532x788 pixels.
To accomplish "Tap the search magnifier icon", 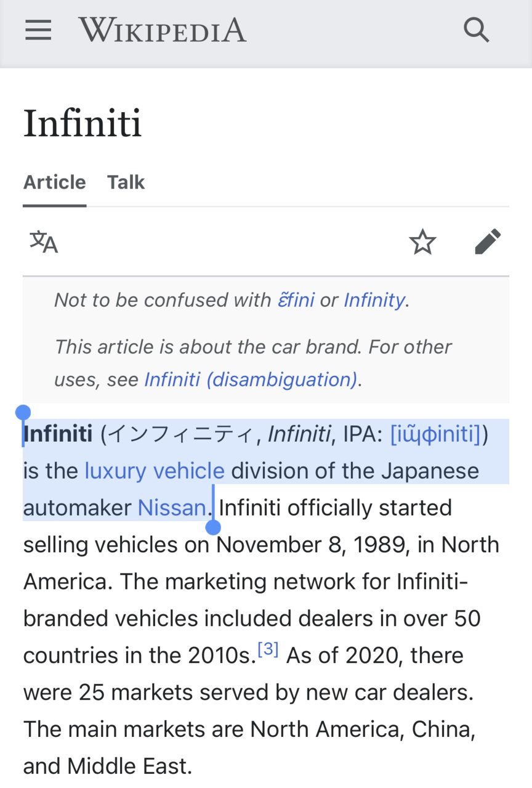I will (476, 30).
